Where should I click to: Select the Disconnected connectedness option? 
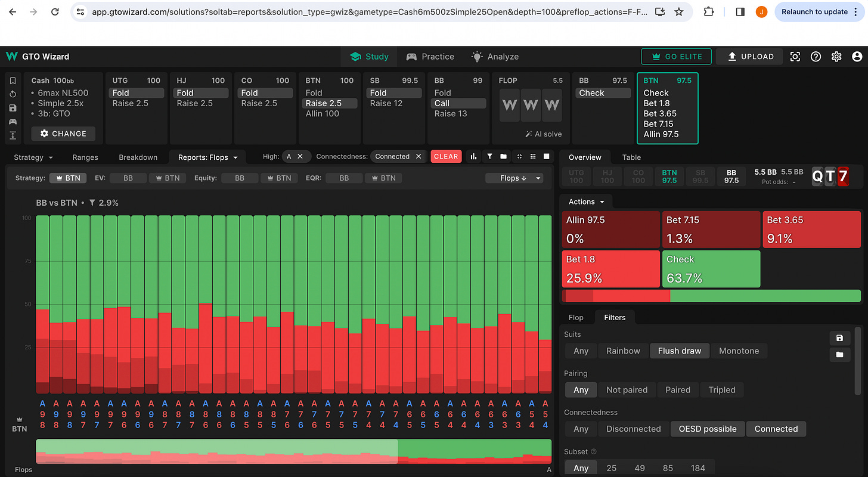point(633,429)
